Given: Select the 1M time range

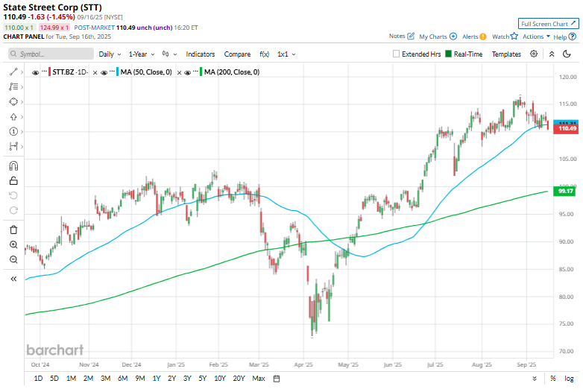Looking at the screenshot, I should point(71,379).
